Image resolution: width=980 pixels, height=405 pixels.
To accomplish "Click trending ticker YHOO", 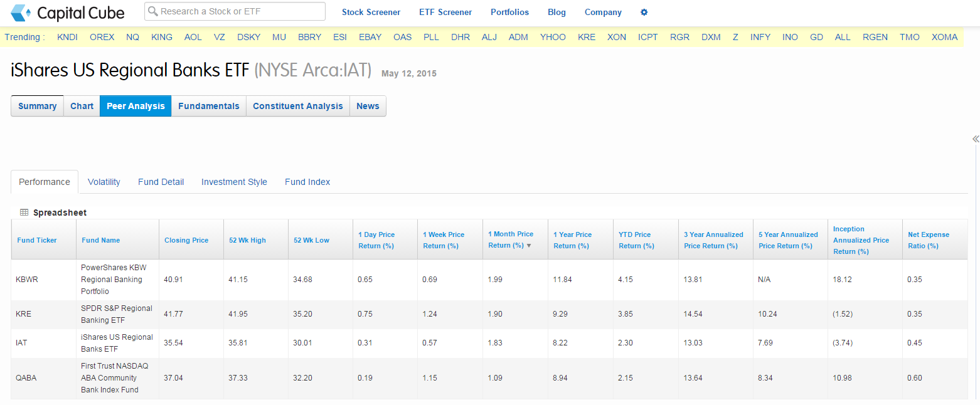I will [553, 37].
